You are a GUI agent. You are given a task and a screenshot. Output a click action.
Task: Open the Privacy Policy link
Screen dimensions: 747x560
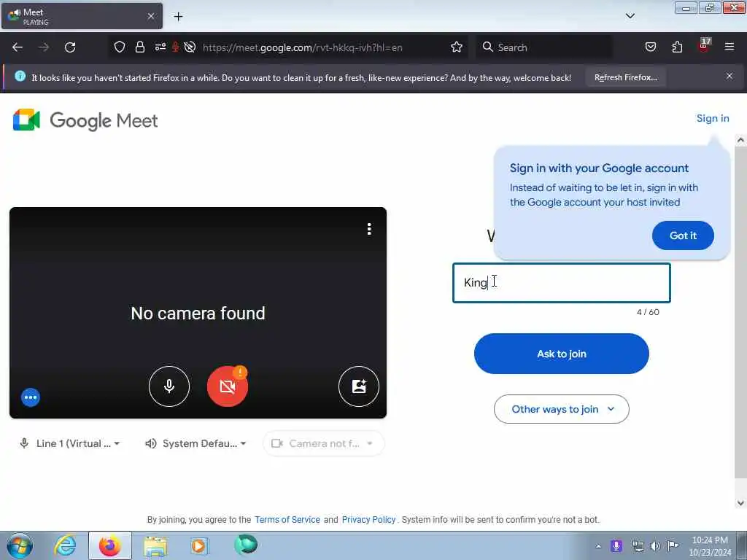[x=368, y=519]
